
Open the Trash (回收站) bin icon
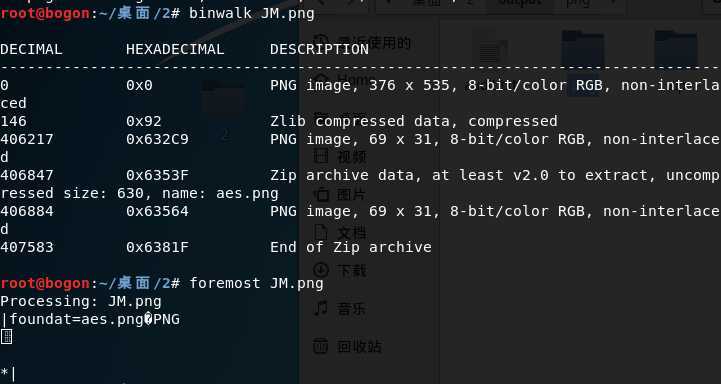[x=321, y=346]
